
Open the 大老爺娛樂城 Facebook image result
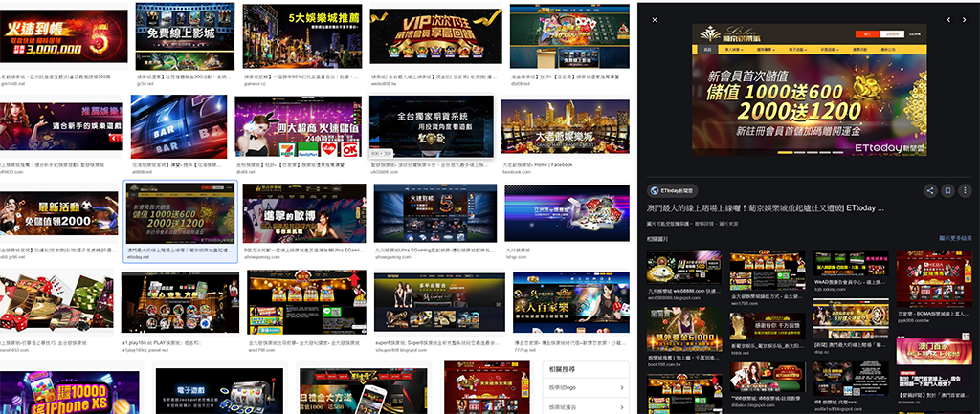point(565,127)
